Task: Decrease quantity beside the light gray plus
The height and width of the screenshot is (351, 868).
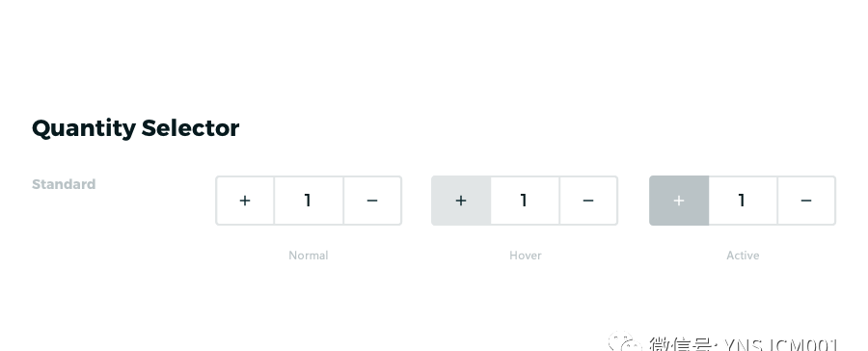Action: (588, 201)
